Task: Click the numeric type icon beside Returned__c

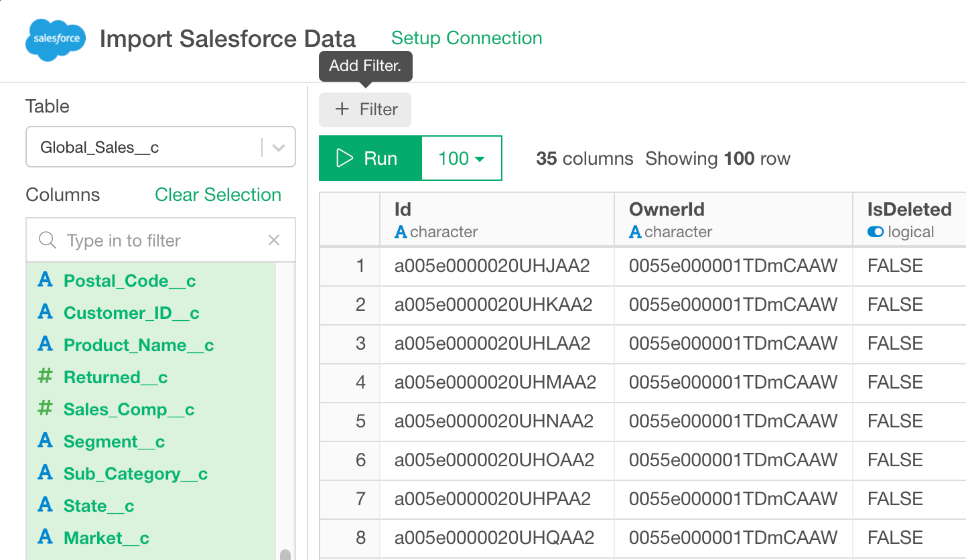Action: pyautogui.click(x=45, y=376)
